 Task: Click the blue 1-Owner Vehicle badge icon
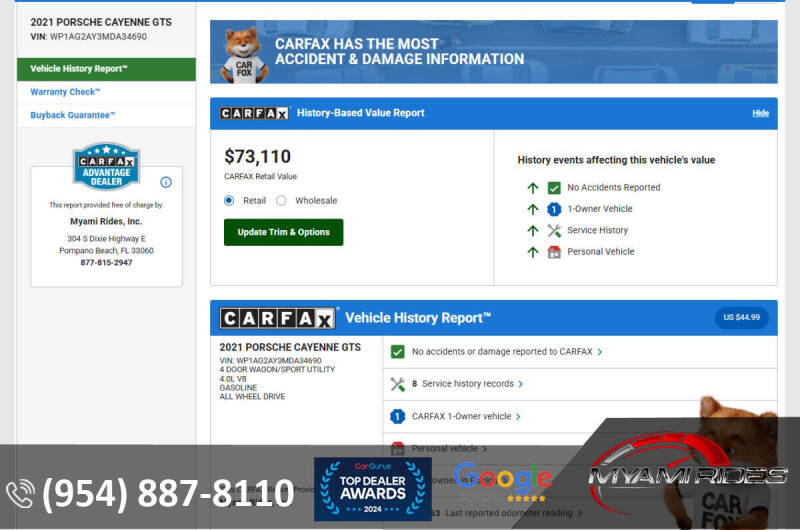point(554,209)
